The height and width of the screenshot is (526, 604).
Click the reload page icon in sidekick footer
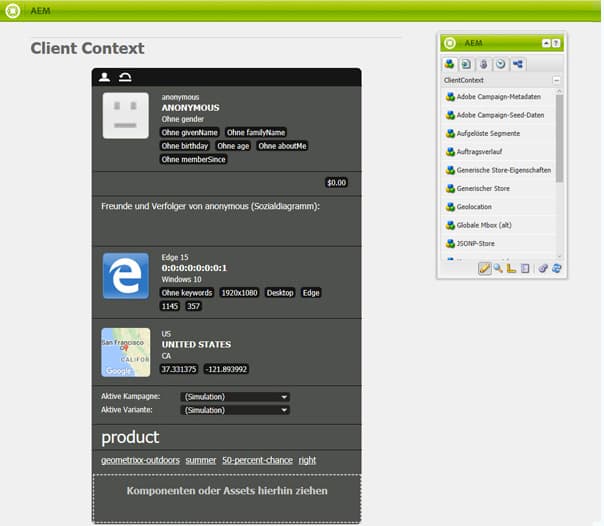pos(556,268)
